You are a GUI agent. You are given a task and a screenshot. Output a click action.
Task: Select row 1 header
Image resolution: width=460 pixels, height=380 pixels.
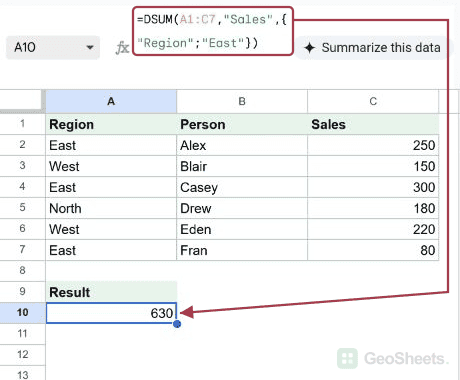click(x=22, y=124)
